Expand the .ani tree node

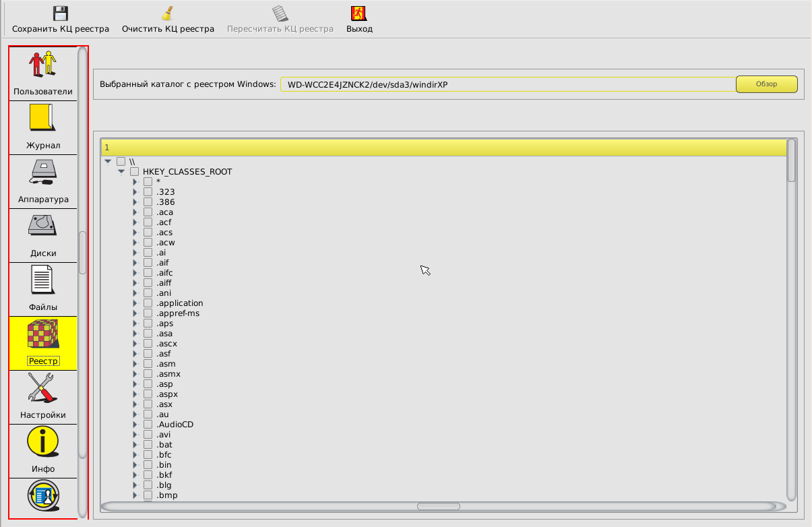coord(135,293)
